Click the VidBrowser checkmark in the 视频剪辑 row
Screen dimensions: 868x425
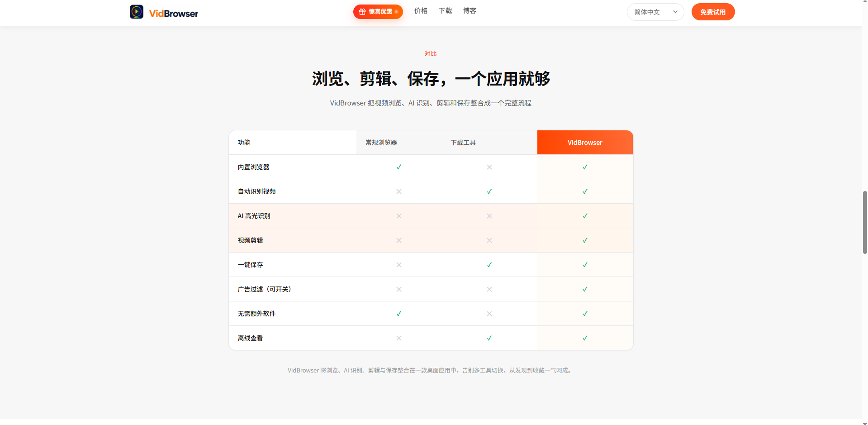(x=585, y=240)
